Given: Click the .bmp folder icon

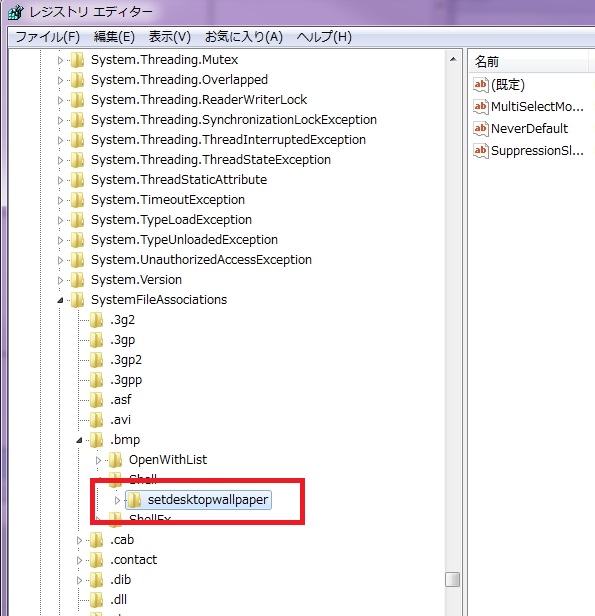Looking at the screenshot, I should tap(96, 440).
